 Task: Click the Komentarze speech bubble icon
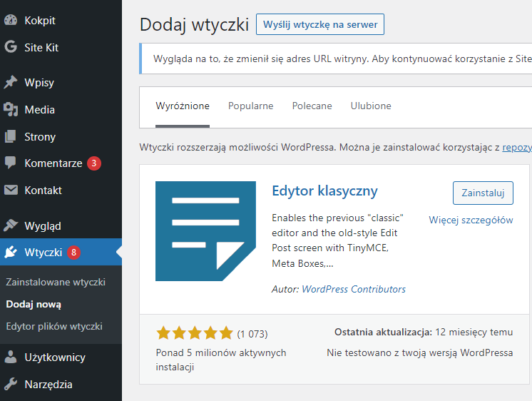click(x=11, y=163)
